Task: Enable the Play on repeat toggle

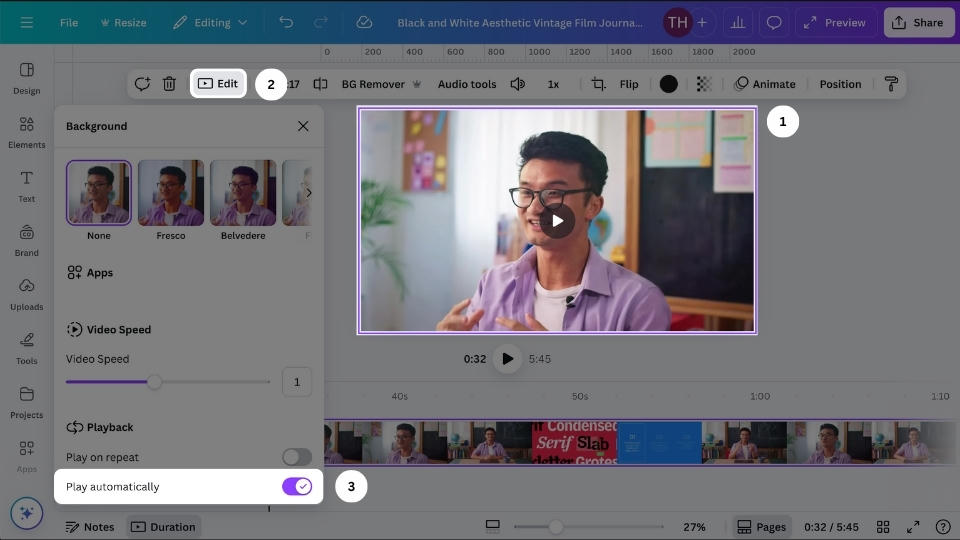Action: point(297,457)
